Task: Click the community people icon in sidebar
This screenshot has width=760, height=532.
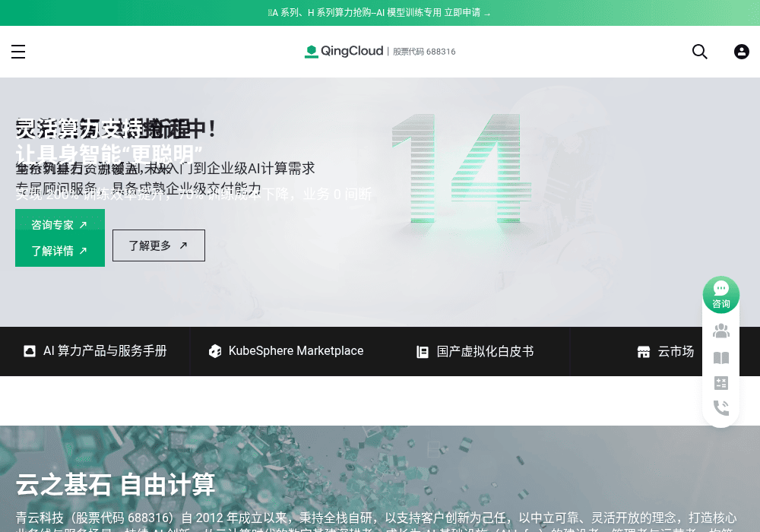Action: coord(720,331)
